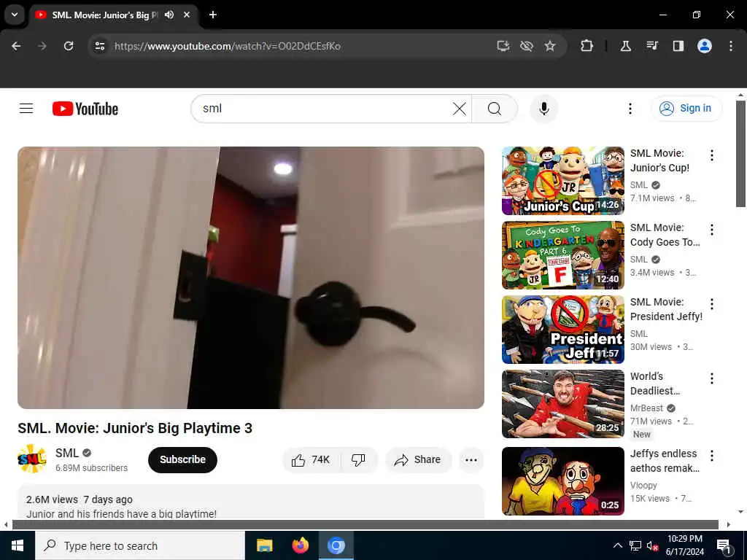This screenshot has width=747, height=560.
Task: Open File Explorer from taskbar
Action: 264,545
